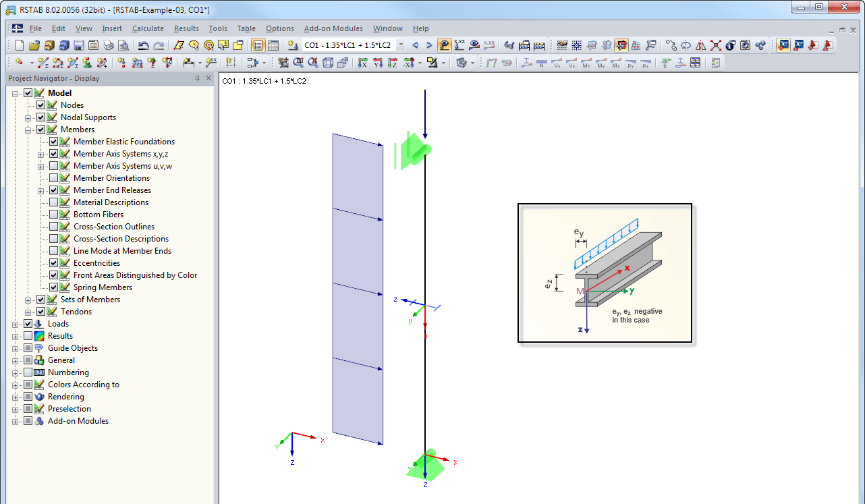Viewport: 865px width, 504px height.
Task: Toggle the Show Load Values x.xx icon
Action: pyautogui.click(x=459, y=45)
